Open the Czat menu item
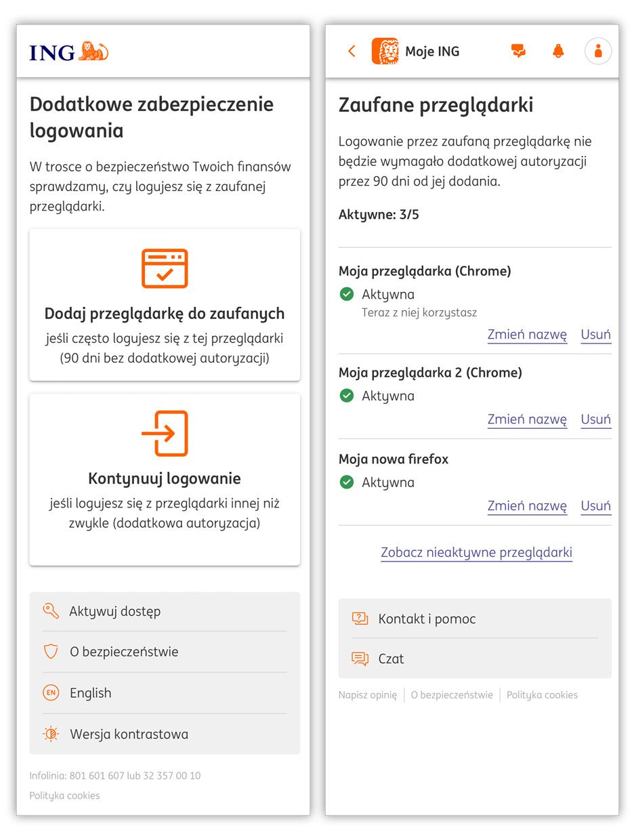Image resolution: width=634 pixels, height=840 pixels. (x=391, y=658)
